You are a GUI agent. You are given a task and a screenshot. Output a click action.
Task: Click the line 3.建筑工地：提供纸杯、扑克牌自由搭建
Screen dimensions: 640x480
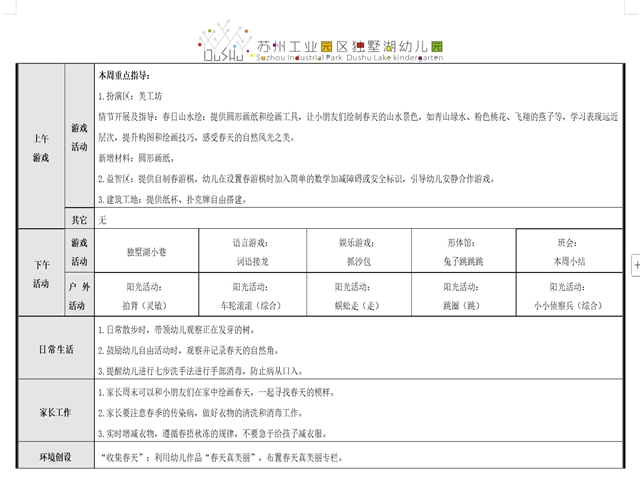click(172, 200)
